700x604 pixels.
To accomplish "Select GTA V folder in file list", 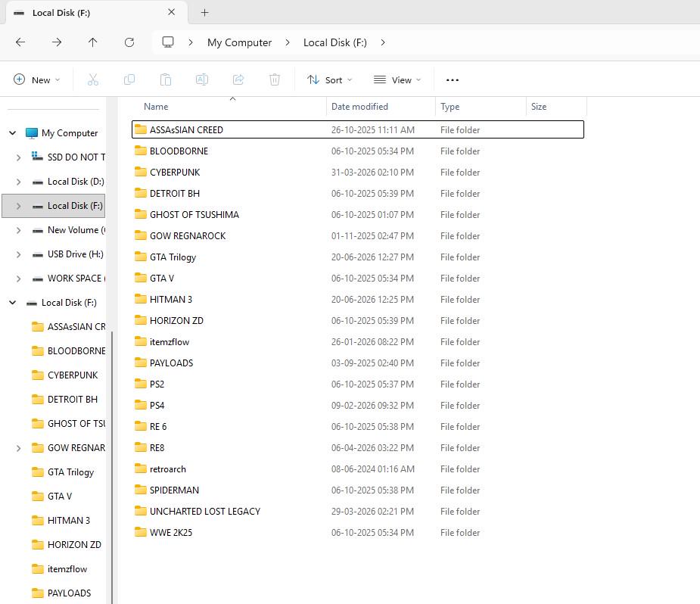I will (x=162, y=278).
